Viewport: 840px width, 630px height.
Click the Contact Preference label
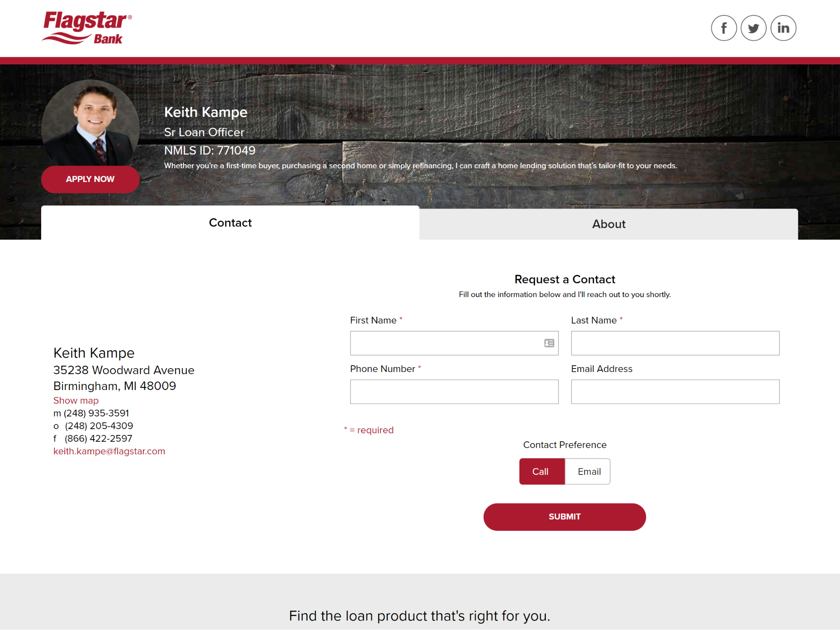(x=565, y=445)
